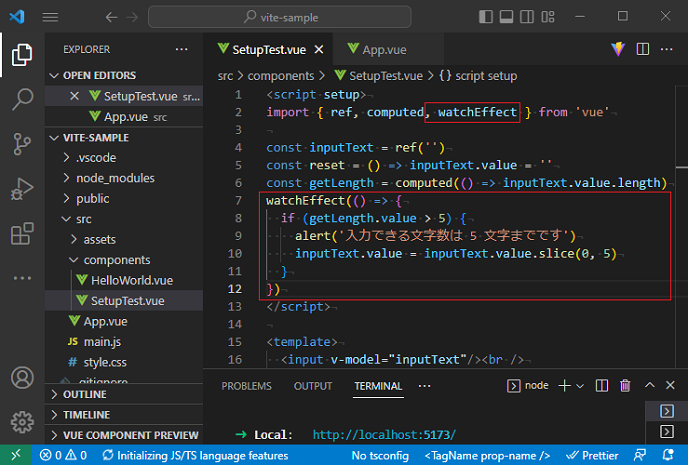Switch to the PROBLEMS panel tab
The width and height of the screenshot is (688, 465).
tap(246, 386)
